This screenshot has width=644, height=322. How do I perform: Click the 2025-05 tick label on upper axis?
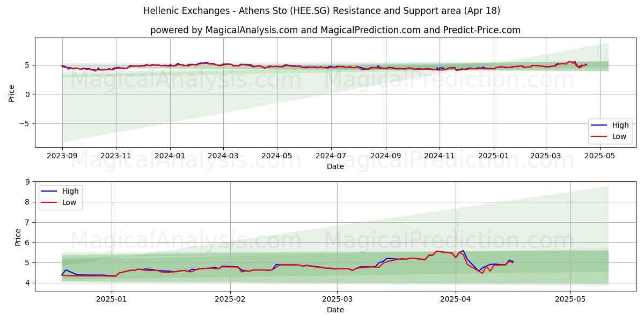pyautogui.click(x=599, y=156)
